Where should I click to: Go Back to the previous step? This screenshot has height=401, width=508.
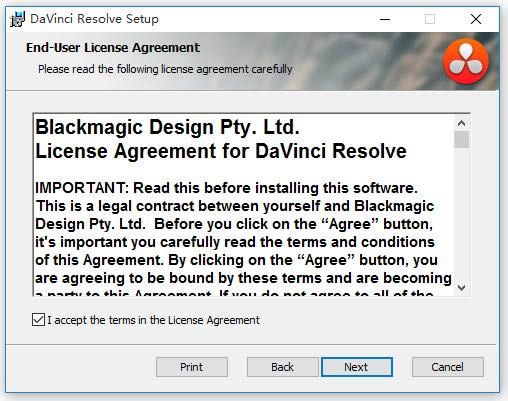click(x=282, y=367)
